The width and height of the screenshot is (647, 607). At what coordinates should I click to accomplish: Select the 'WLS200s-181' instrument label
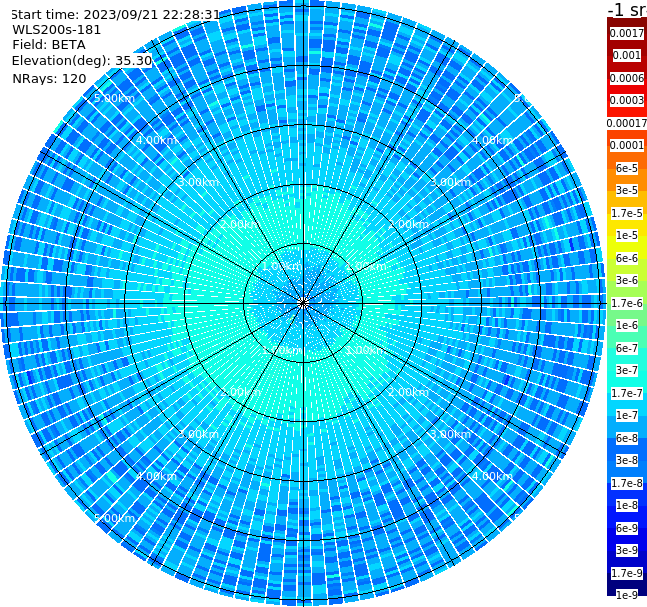point(57,30)
